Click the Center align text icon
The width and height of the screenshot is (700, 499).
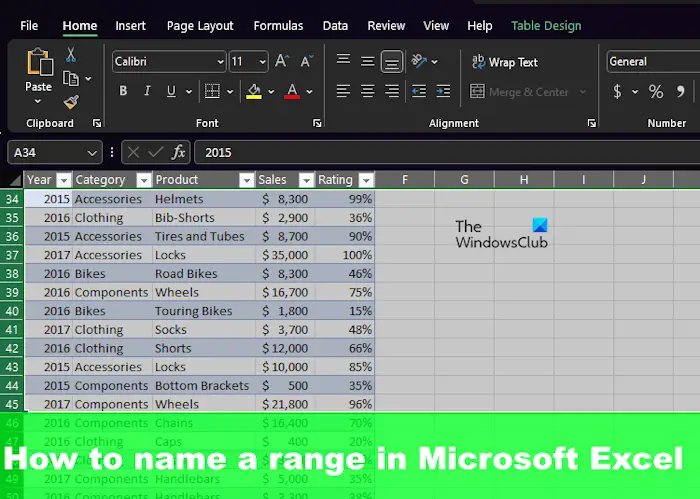point(367,91)
